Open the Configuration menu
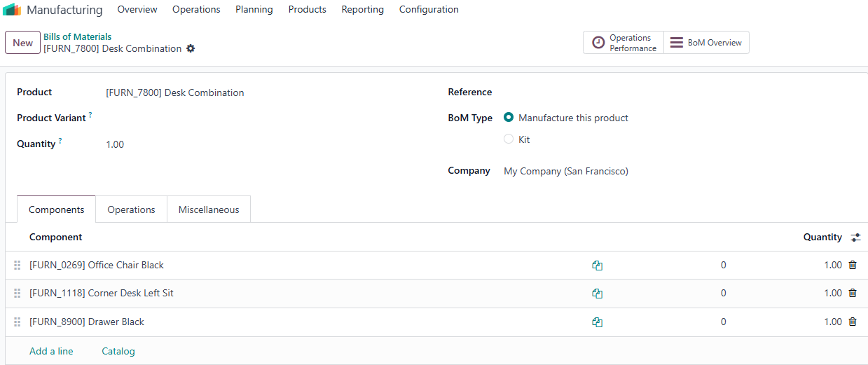This screenshot has width=868, height=365. point(429,10)
